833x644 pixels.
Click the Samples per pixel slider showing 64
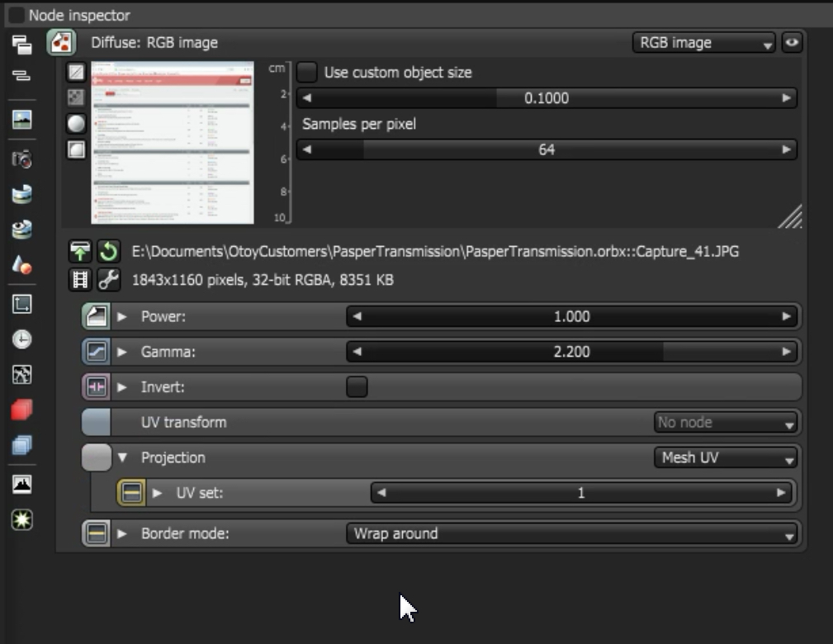tap(547, 149)
